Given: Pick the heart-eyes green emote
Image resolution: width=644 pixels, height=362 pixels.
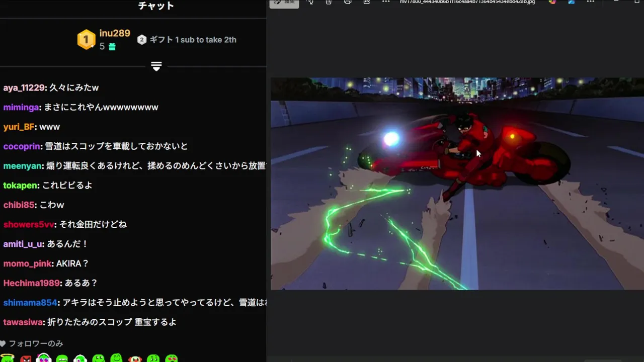Looking at the screenshot, I should 172,358.
